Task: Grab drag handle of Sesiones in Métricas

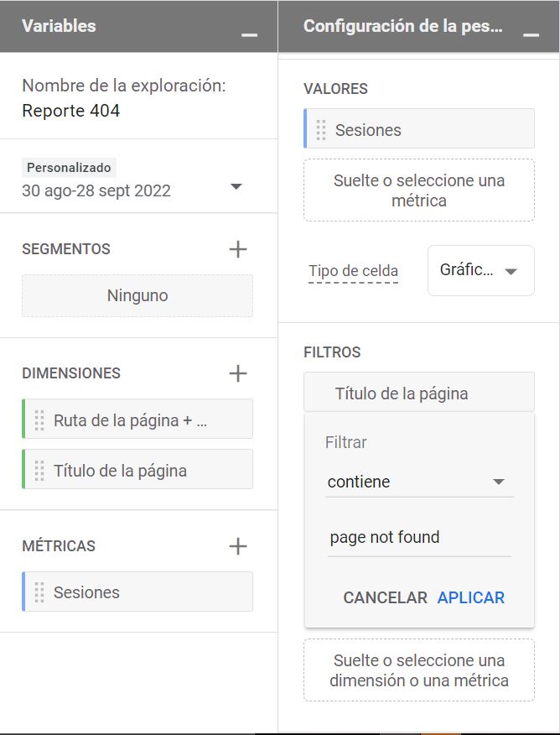Action: tap(39, 592)
